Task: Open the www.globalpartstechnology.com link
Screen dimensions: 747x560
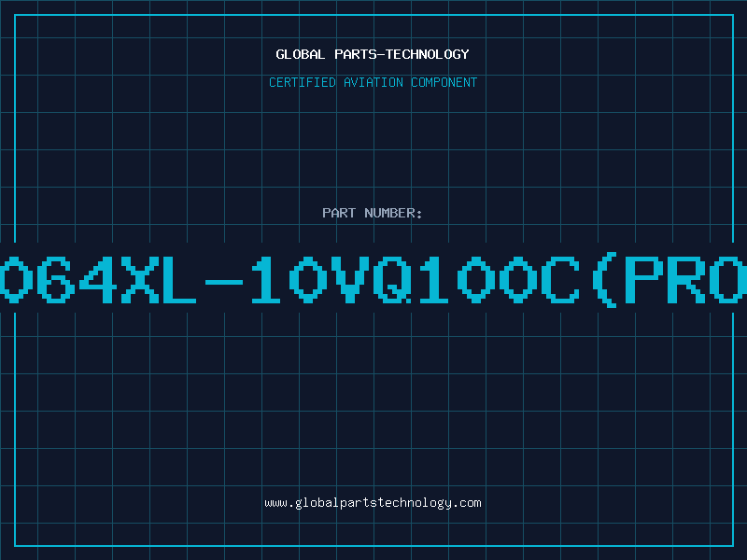Action: click(373, 503)
